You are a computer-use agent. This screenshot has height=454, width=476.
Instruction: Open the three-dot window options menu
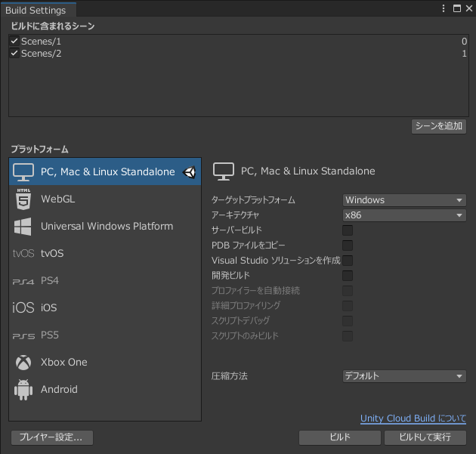pyautogui.click(x=444, y=8)
